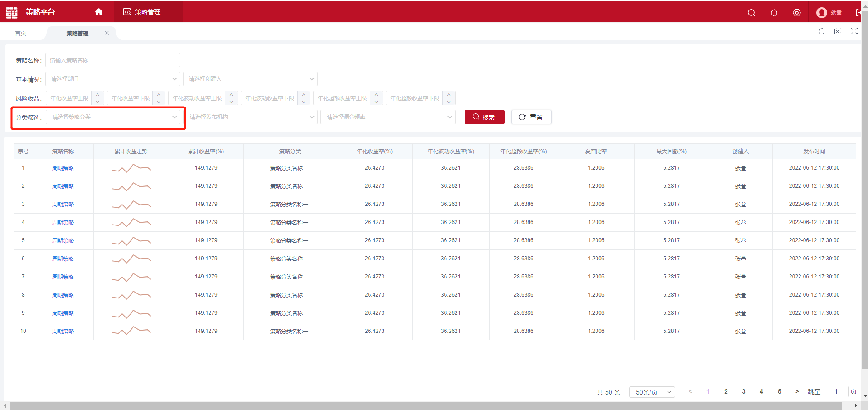Click the 策略名称 input field

point(113,60)
